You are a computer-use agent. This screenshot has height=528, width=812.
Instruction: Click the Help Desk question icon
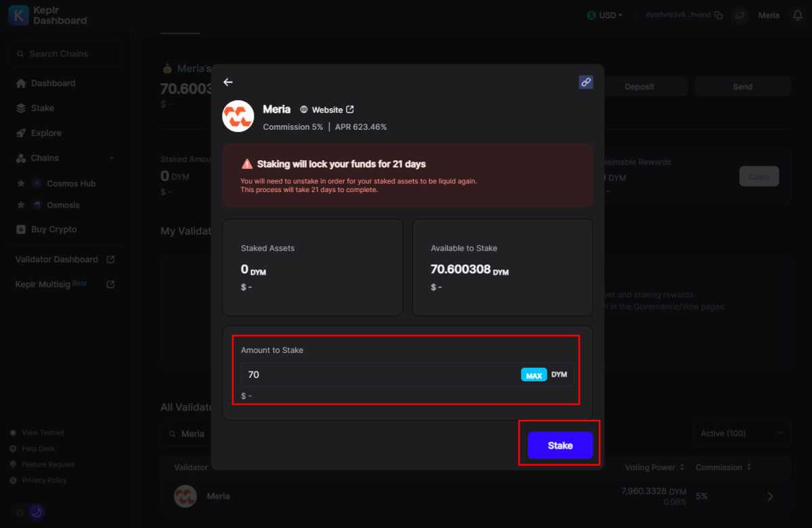(x=13, y=449)
